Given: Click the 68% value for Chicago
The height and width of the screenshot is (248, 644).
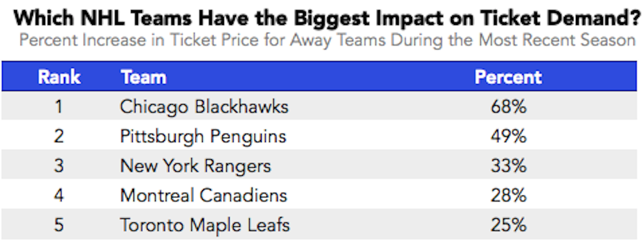Looking at the screenshot, I should click(x=508, y=107).
